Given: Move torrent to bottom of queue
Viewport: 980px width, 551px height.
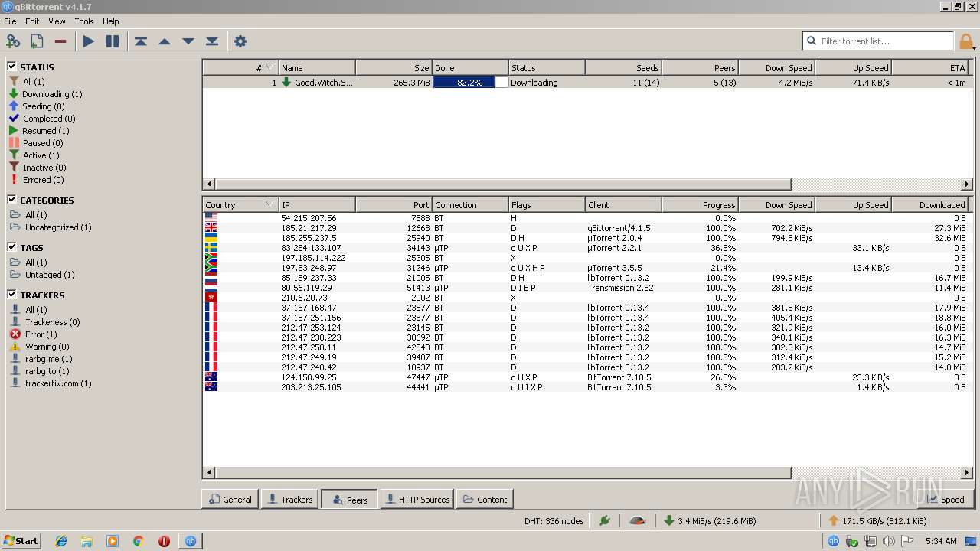Looking at the screenshot, I should coord(212,41).
